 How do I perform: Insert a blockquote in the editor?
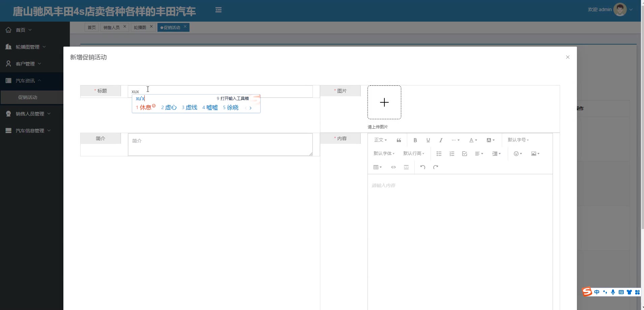tap(399, 140)
